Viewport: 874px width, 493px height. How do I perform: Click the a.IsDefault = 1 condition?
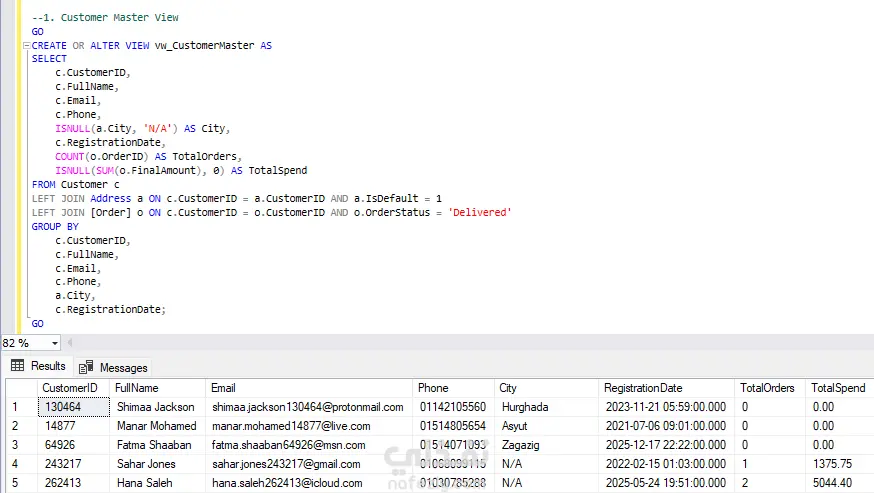click(x=397, y=199)
